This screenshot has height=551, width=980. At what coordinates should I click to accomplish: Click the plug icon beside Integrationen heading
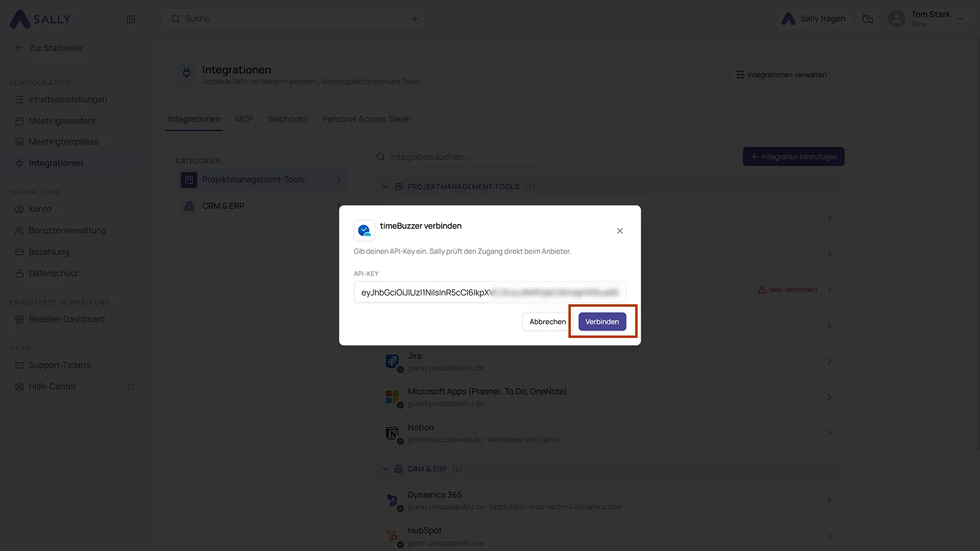[187, 74]
